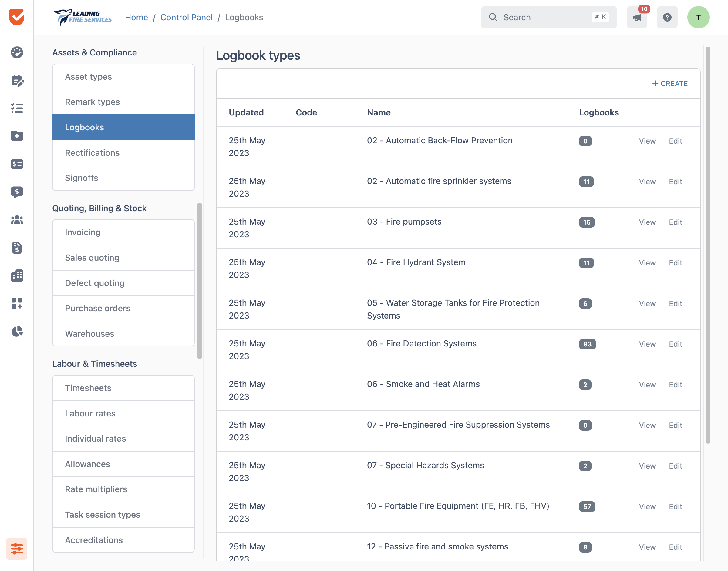728x571 pixels.
Task: Select Warehouses menu item
Action: (x=123, y=334)
